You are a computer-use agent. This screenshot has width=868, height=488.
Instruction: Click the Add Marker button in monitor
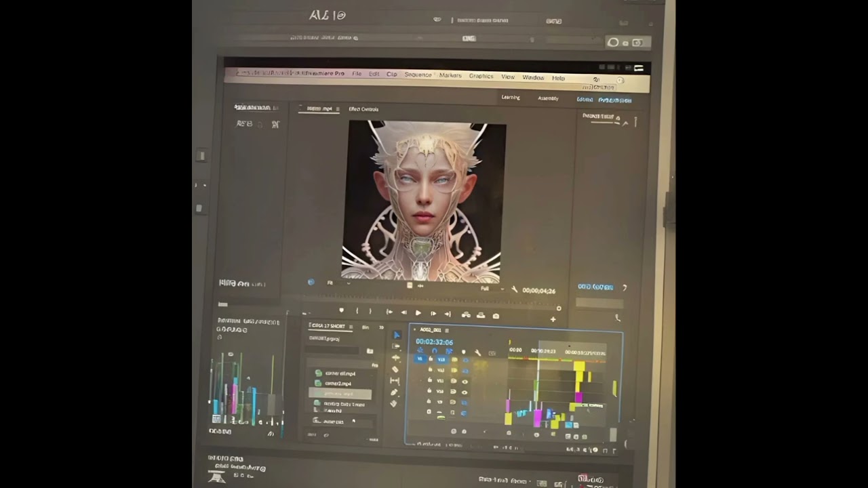point(341,310)
